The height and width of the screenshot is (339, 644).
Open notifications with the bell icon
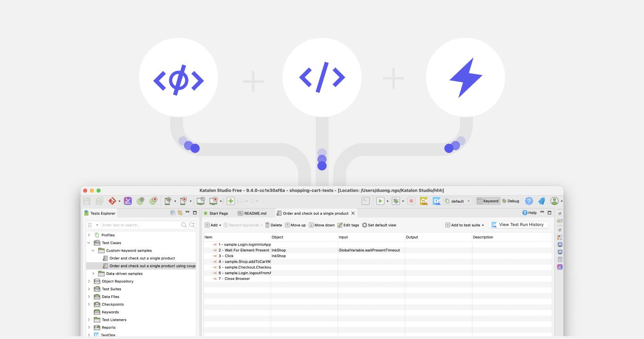coord(542,201)
